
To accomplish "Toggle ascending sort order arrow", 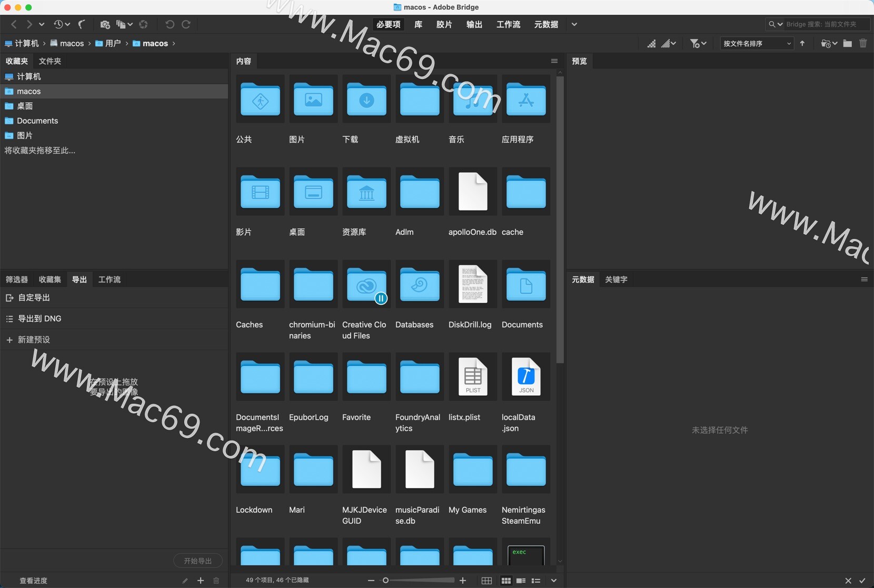I will [802, 43].
